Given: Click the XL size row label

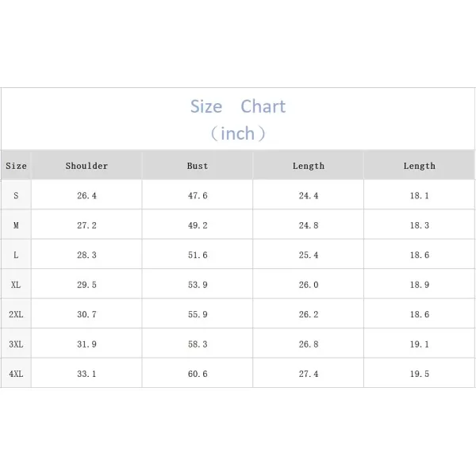Looking at the screenshot, I should [16, 285].
